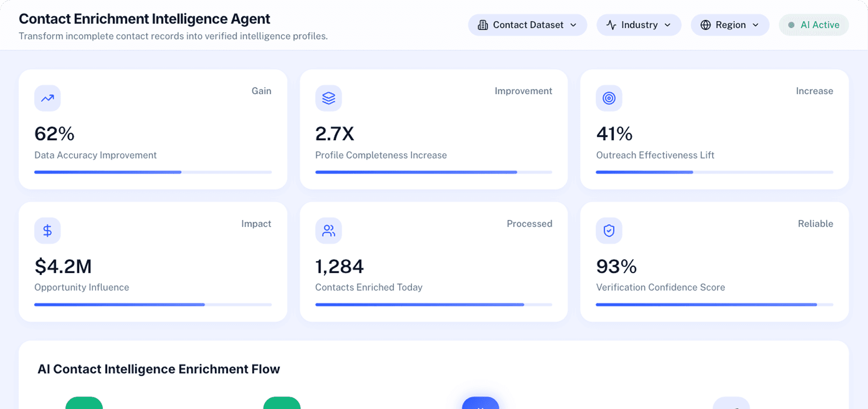Click the Opportunity Influence label
Image resolution: width=868 pixels, height=409 pixels.
(x=82, y=288)
